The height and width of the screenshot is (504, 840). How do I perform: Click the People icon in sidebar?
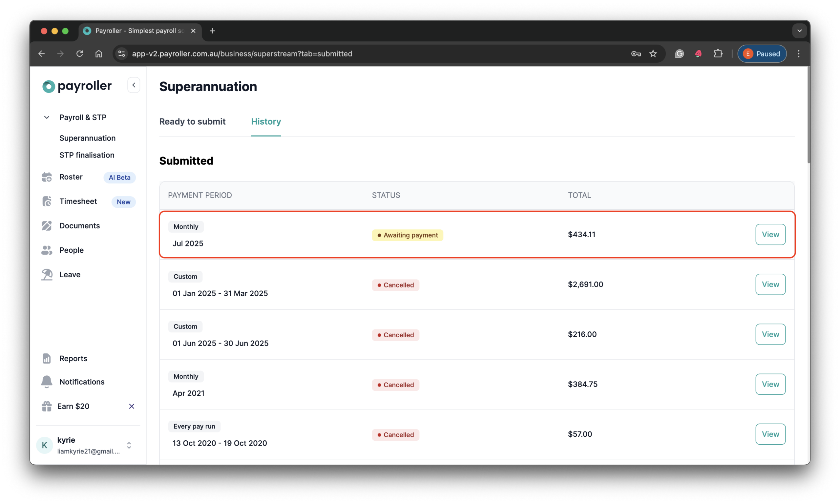point(47,250)
